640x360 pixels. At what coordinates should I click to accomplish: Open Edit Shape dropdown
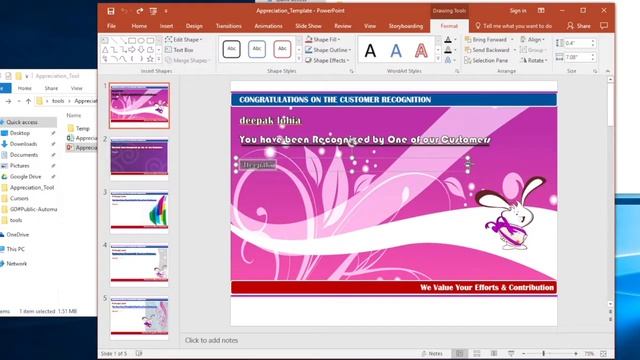coord(183,40)
